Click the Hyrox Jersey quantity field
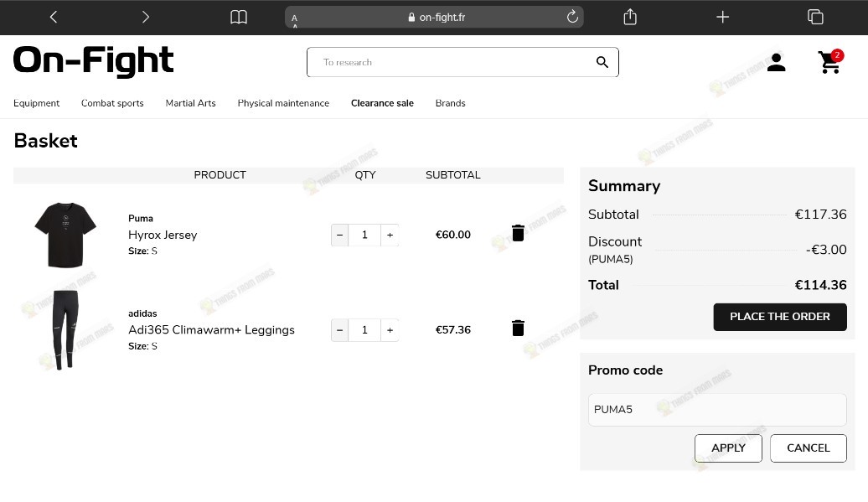868x502 pixels. click(x=364, y=235)
